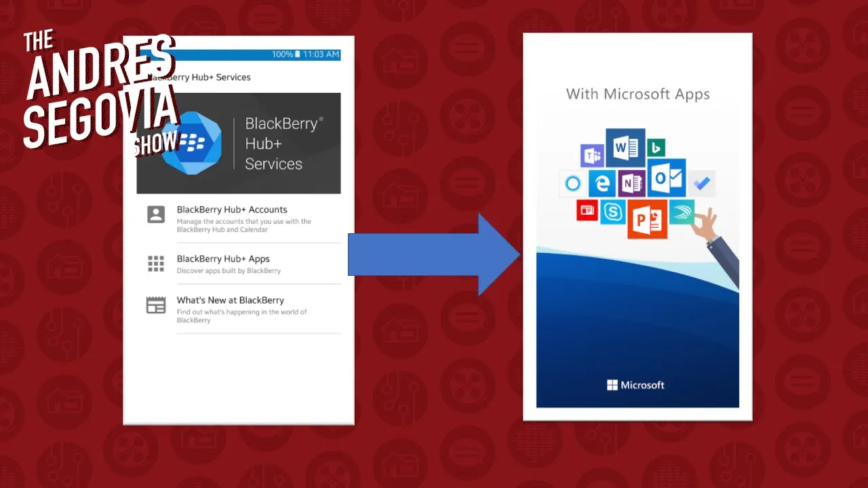
Task: Click the Microsoft Word icon
Action: click(625, 148)
